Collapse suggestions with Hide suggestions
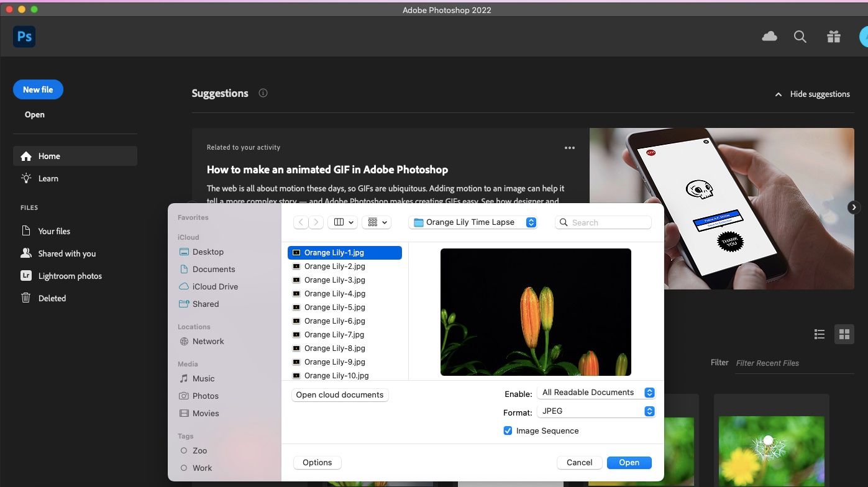This screenshot has width=868, height=487. [812, 94]
